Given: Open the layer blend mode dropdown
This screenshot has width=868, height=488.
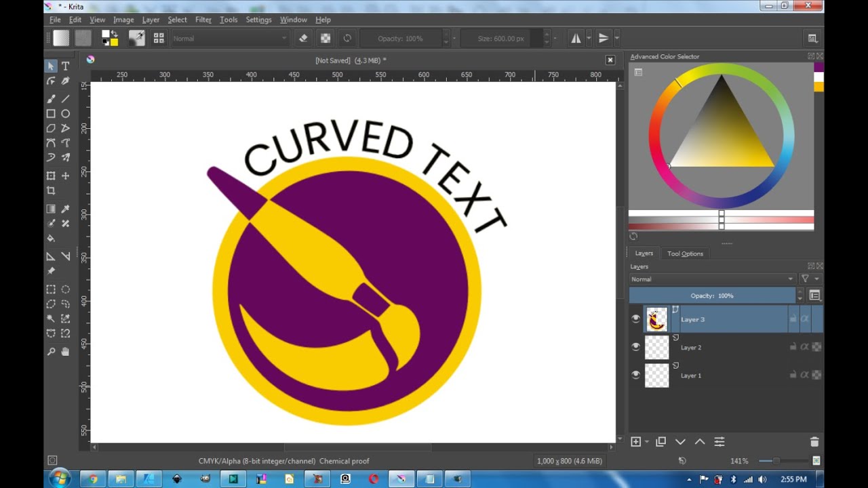Looking at the screenshot, I should pyautogui.click(x=713, y=279).
